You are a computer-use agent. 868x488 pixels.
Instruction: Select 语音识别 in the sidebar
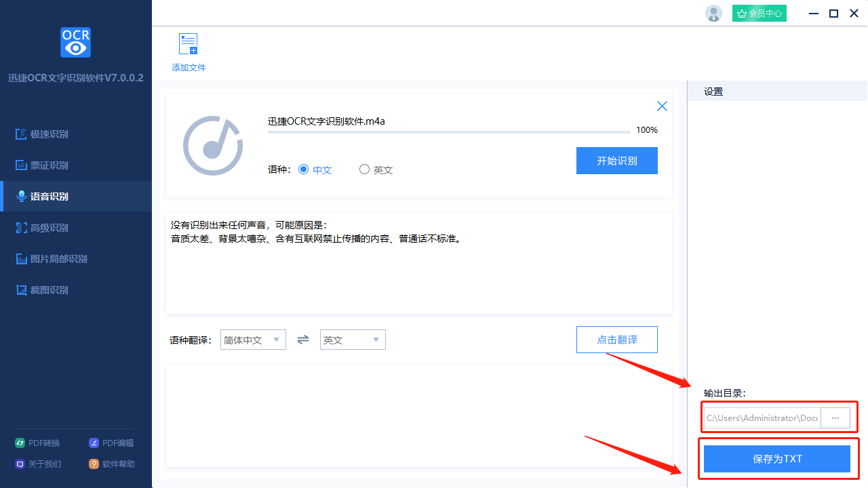point(76,197)
